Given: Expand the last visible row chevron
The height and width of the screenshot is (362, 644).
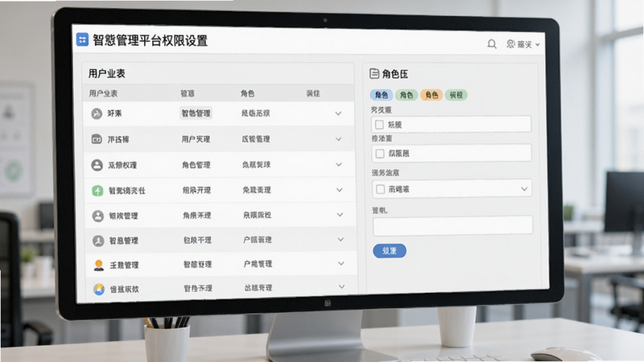Looking at the screenshot, I should click(341, 287).
